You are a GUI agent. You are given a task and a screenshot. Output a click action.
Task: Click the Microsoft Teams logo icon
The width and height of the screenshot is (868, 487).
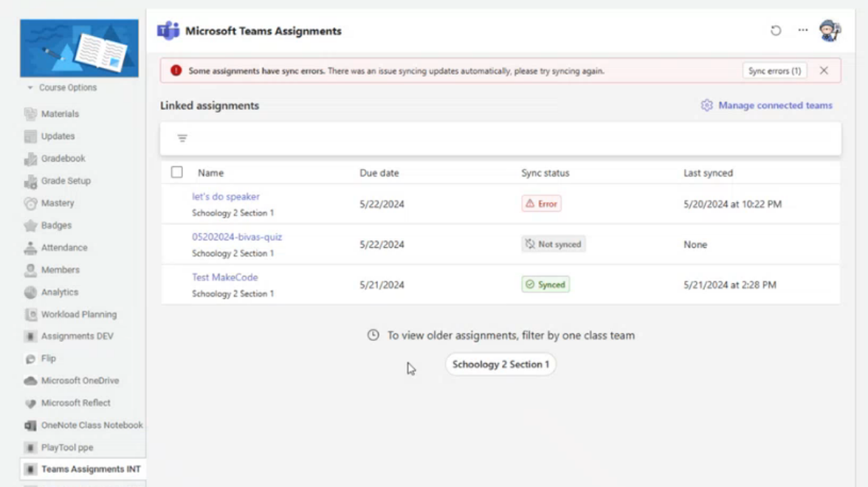[x=168, y=30]
